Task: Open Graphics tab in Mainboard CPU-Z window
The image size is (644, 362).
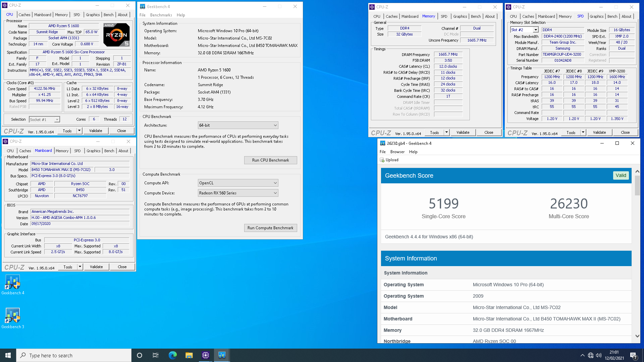Action: point(94,151)
